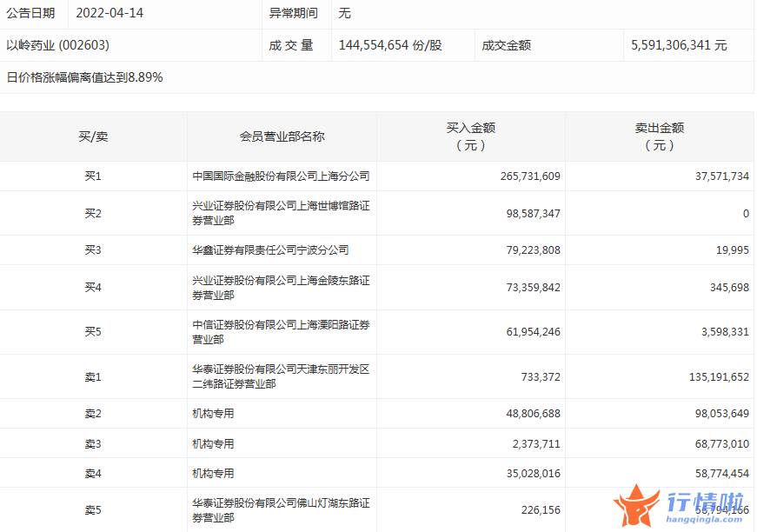Click the sell amount 0 in 买2 row

point(746,213)
